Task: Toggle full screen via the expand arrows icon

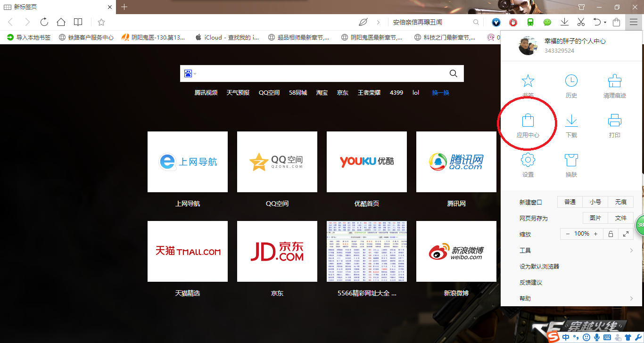Action: coord(626,234)
